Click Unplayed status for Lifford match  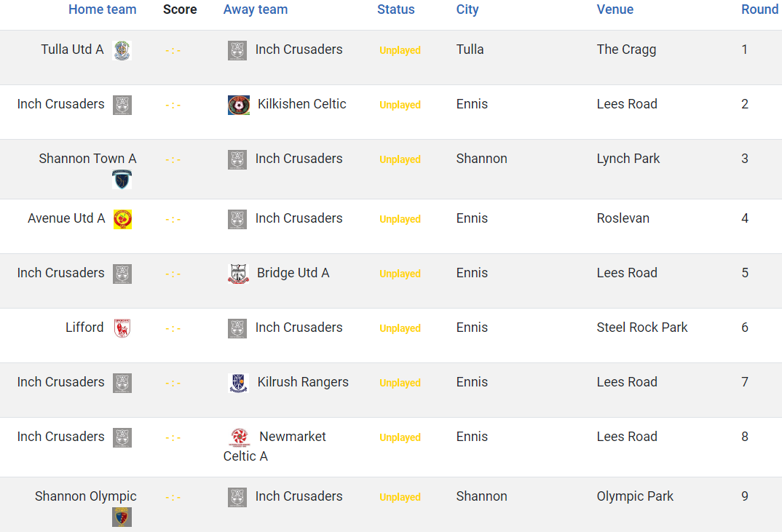(x=400, y=328)
